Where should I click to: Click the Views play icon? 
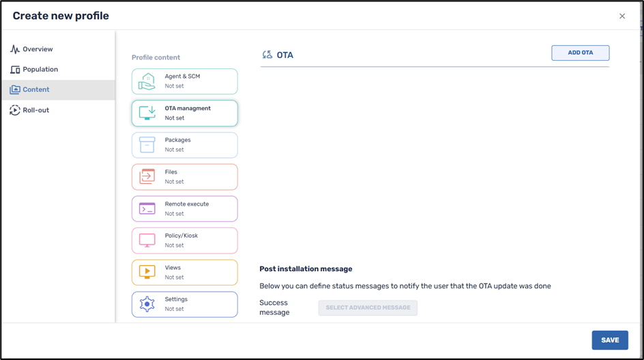pyautogui.click(x=147, y=273)
